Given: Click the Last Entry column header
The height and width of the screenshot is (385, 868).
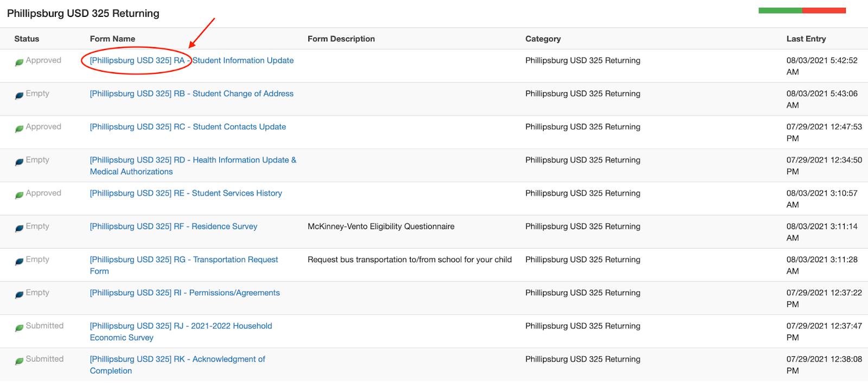Looking at the screenshot, I should coord(806,39).
